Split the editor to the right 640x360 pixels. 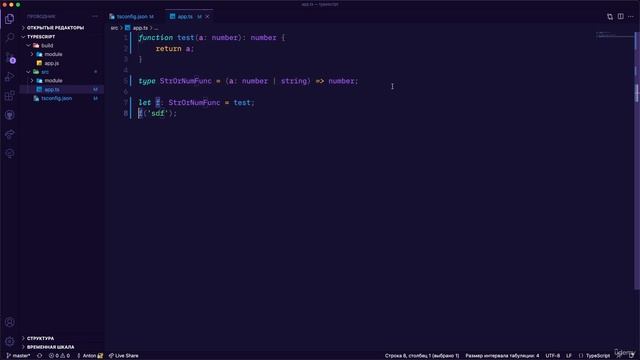click(620, 16)
